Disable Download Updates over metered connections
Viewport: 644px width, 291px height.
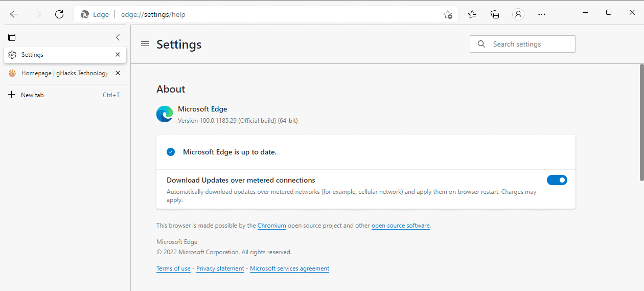[557, 180]
